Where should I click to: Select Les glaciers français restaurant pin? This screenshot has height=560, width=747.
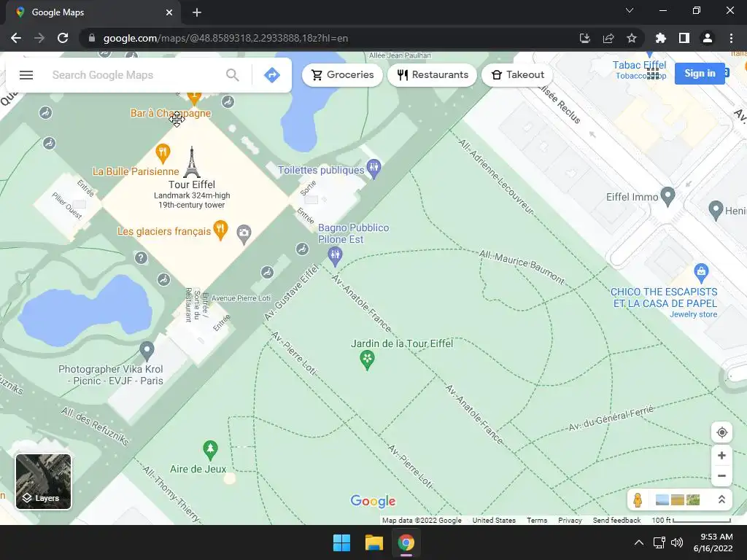[x=220, y=230]
